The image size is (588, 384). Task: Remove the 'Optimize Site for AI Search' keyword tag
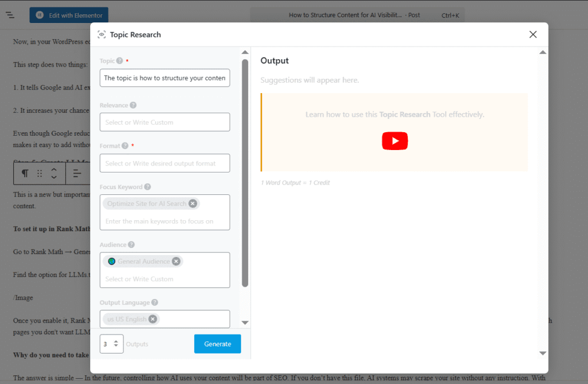click(193, 203)
